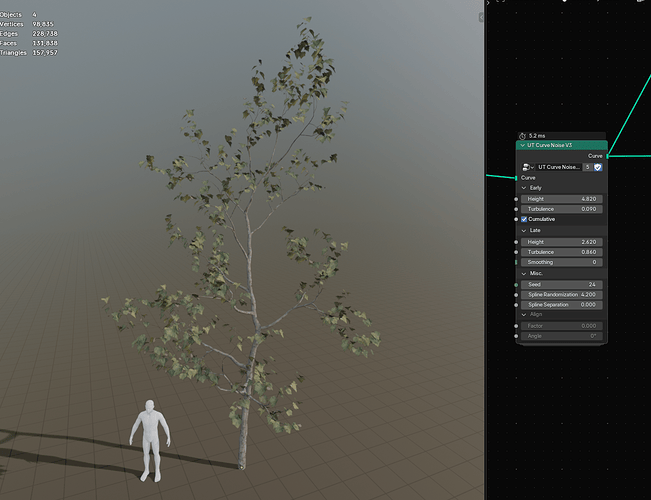Click the UT Curve Noise V3 title
The height and width of the screenshot is (500, 651).
(x=549, y=145)
